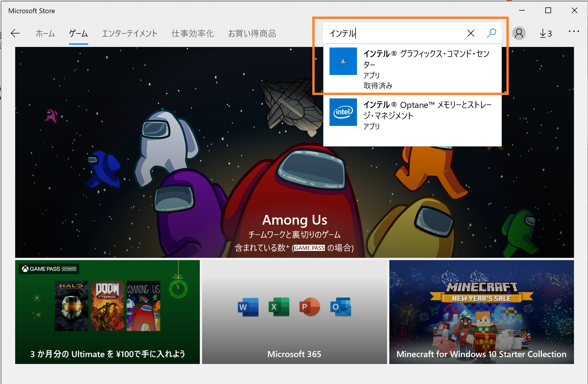Click the Outlook icon in Microsoft 365 tile
Image resolution: width=588 pixels, height=384 pixels.
click(340, 307)
